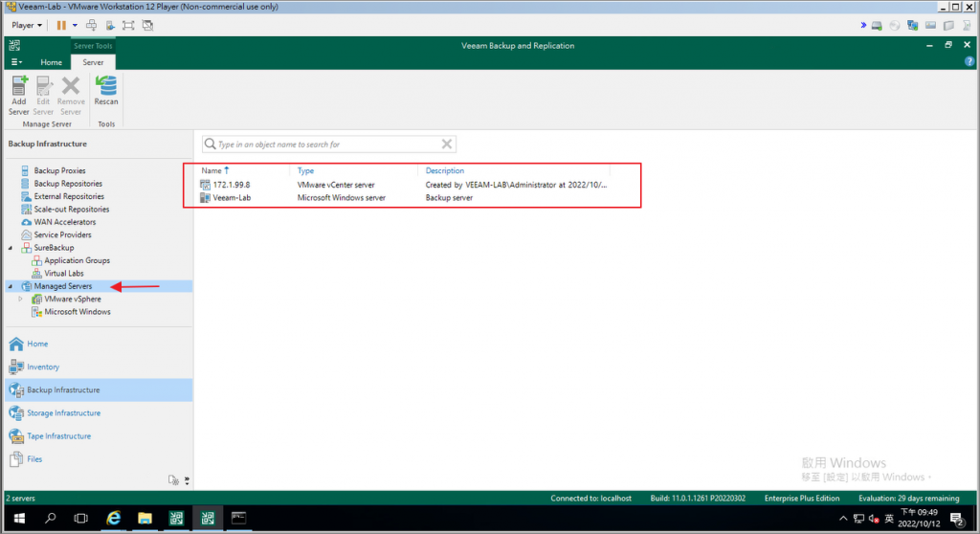Click navigation pane options chevron
This screenshot has width=980, height=534.
click(x=187, y=480)
